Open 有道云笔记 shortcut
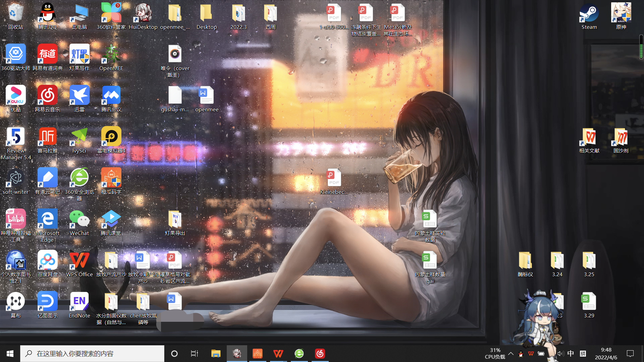This screenshot has width=644, height=362. pyautogui.click(x=47, y=181)
